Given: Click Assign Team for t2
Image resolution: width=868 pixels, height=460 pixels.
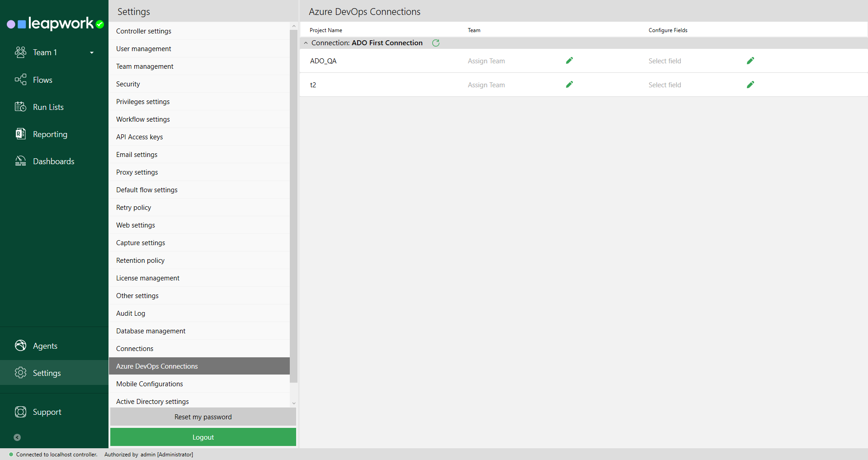Looking at the screenshot, I should click(486, 85).
